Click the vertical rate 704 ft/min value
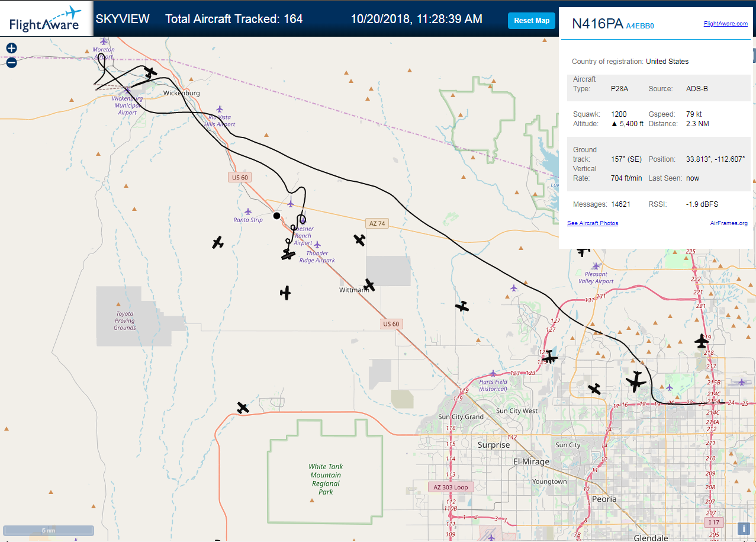The height and width of the screenshot is (542, 756). (x=626, y=178)
